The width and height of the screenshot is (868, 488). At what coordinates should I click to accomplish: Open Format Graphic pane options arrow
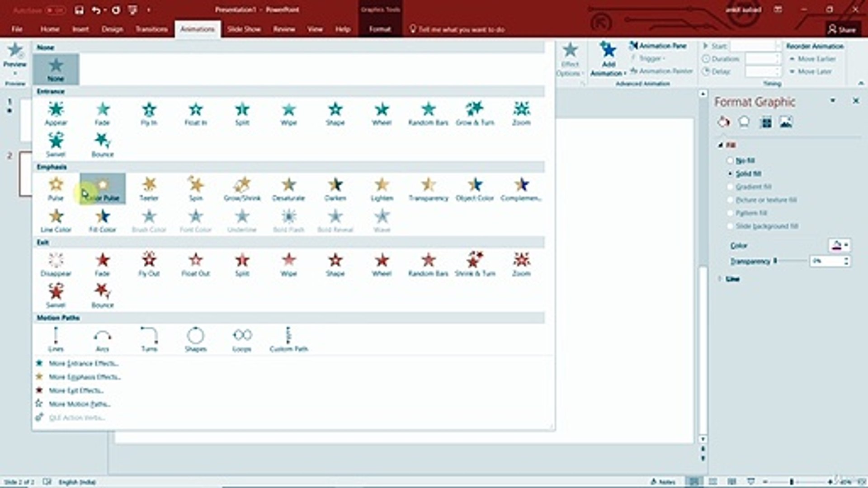point(833,101)
